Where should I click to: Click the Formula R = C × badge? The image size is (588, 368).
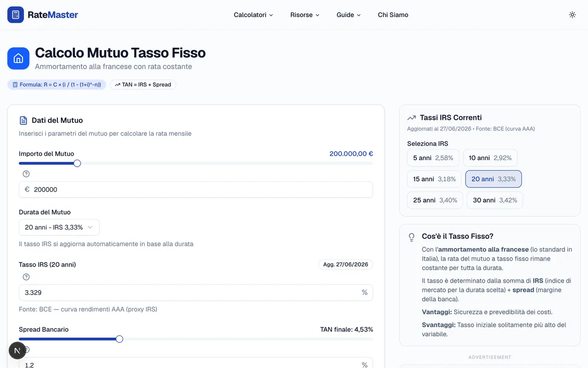point(57,84)
